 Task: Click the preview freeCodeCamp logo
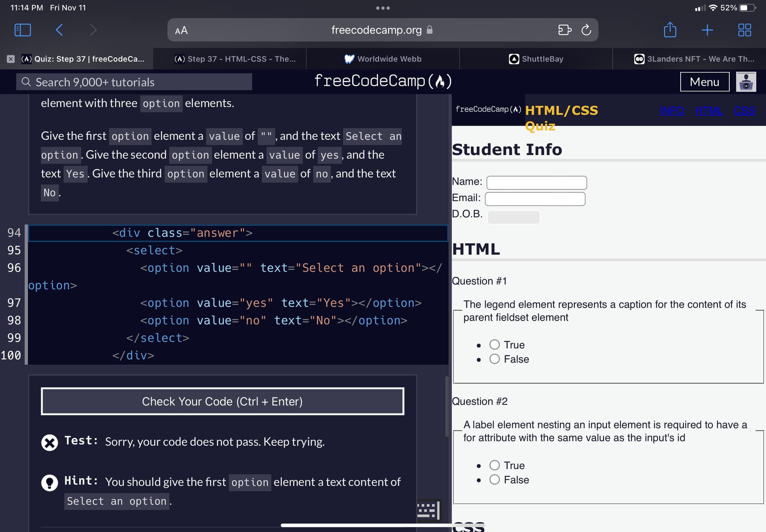tap(488, 109)
